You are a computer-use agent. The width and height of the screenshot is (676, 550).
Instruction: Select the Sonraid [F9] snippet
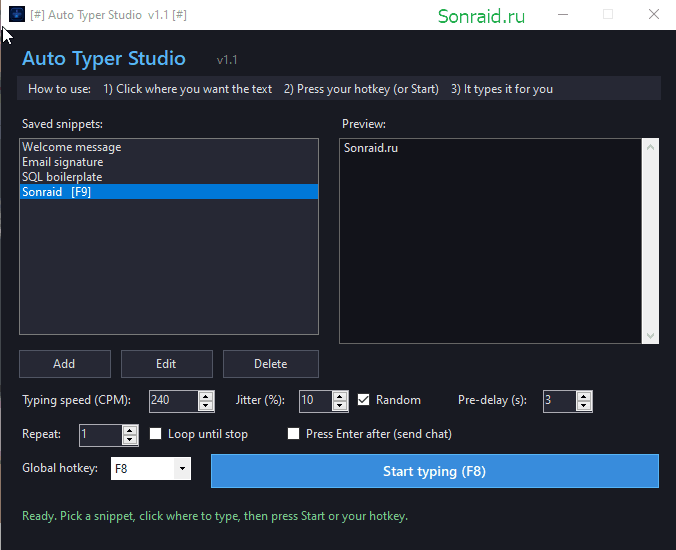169,192
